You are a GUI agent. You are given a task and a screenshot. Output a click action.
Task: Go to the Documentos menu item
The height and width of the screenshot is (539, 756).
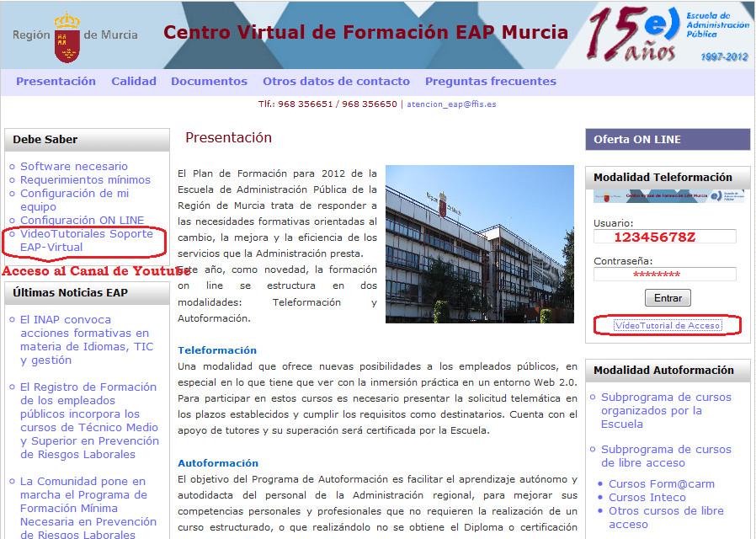point(210,82)
